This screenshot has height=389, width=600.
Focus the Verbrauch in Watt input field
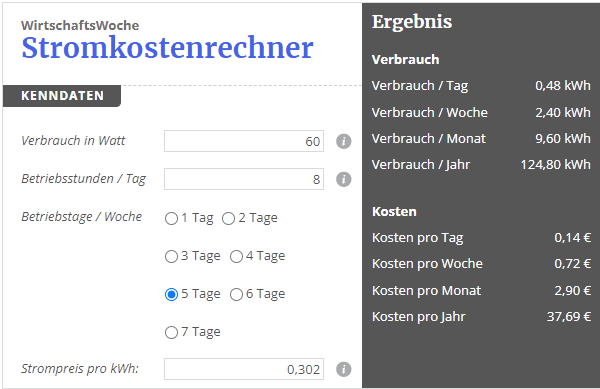coord(244,141)
